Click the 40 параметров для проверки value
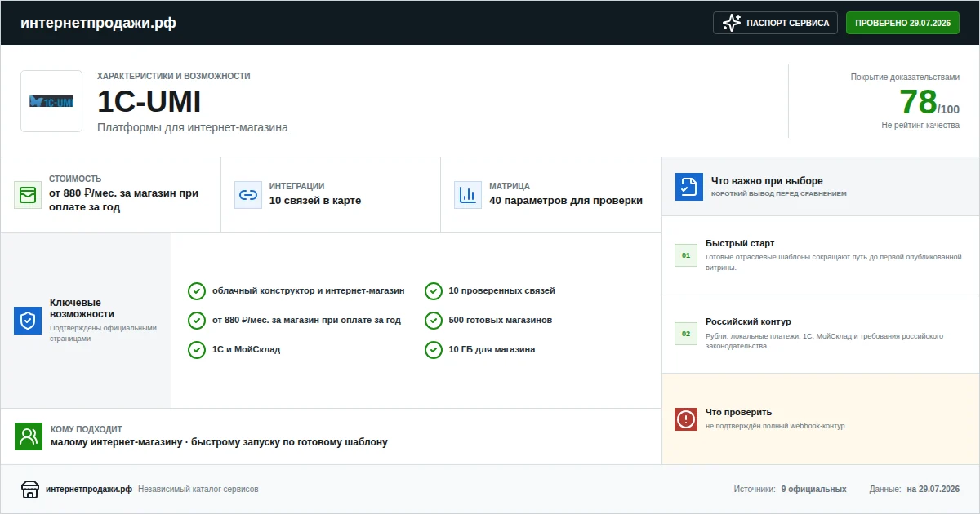This screenshot has height=514, width=980. coord(566,201)
